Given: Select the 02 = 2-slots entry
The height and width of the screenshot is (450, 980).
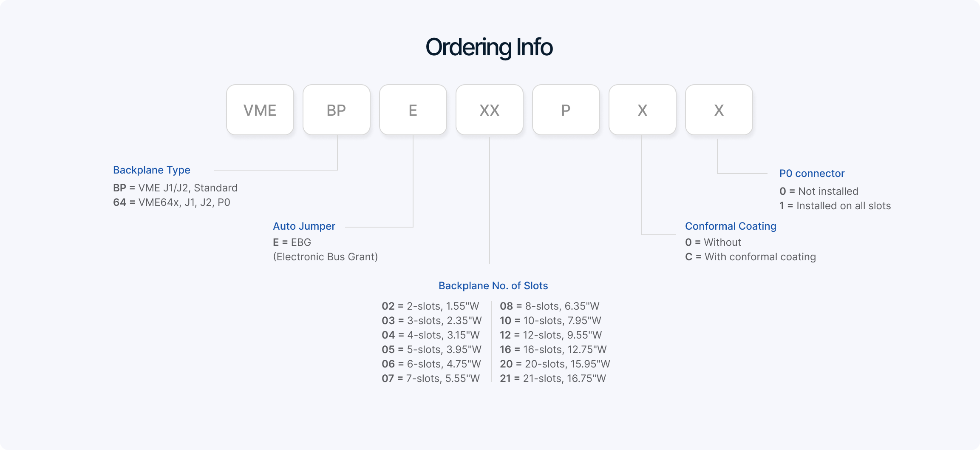Looking at the screenshot, I should pos(430,306).
